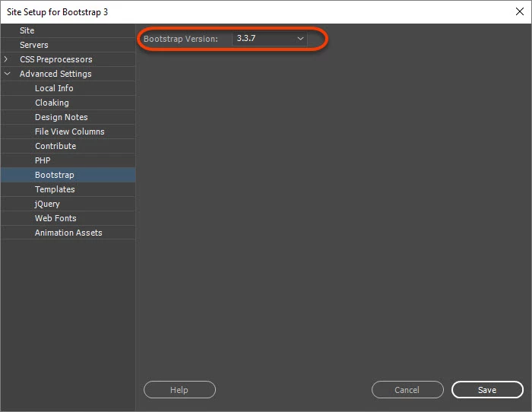532x412 pixels.
Task: Open Local Info settings
Action: pos(68,88)
